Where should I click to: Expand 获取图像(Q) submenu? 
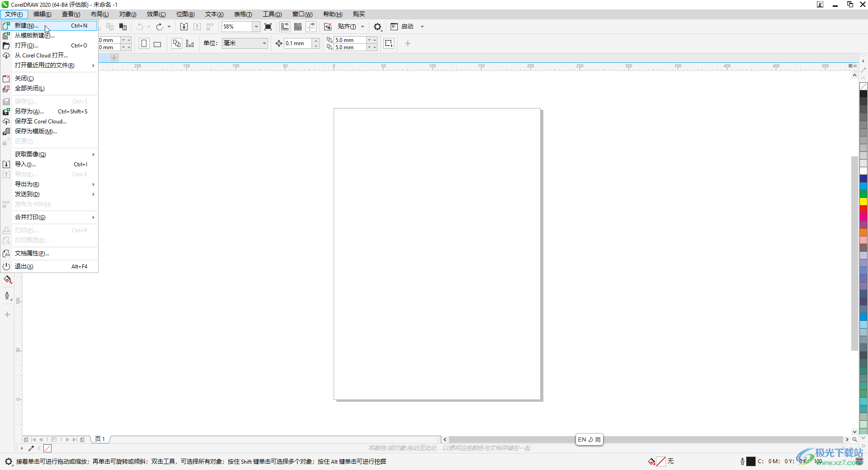click(x=49, y=154)
